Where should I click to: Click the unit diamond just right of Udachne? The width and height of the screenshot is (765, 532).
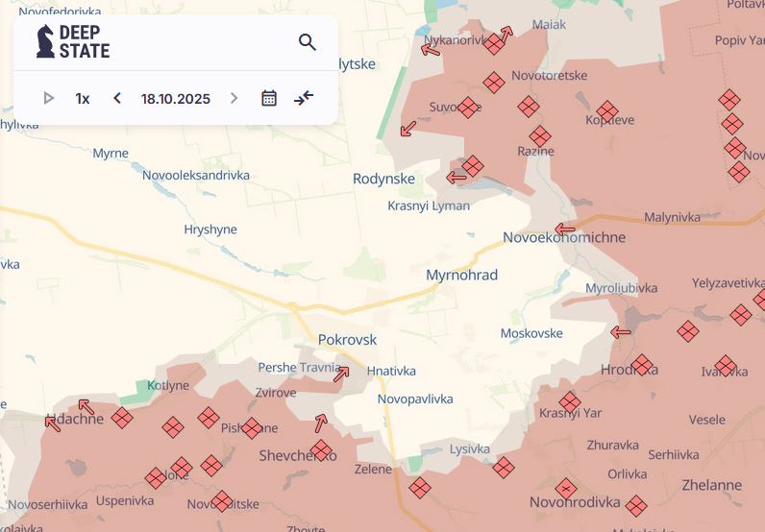click(122, 418)
